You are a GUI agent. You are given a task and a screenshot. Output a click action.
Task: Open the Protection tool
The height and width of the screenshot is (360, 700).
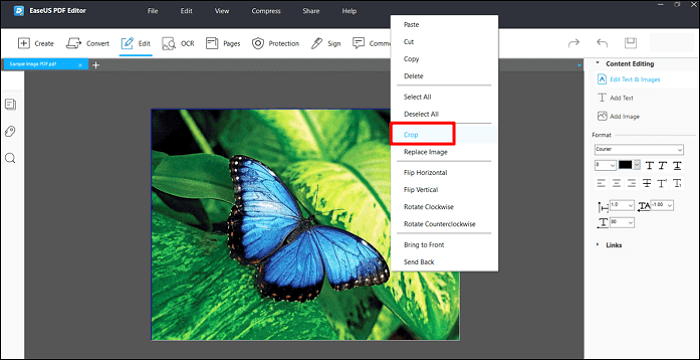pos(275,43)
